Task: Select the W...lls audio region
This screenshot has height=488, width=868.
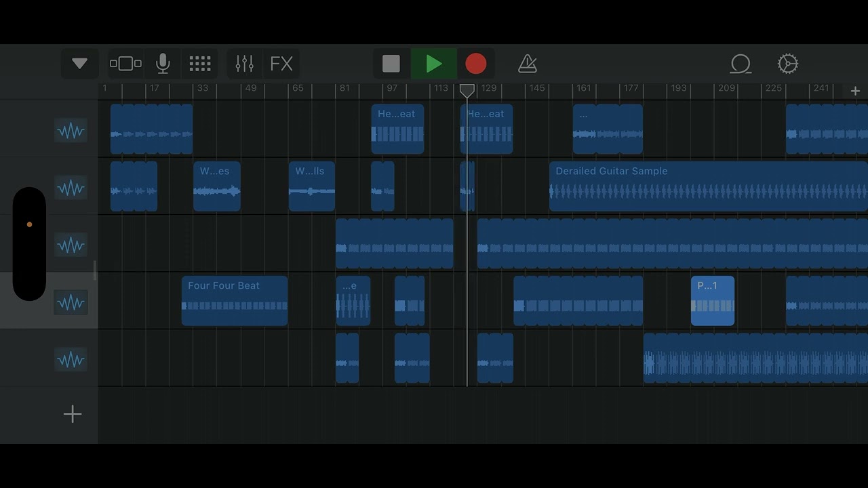Action: (x=312, y=186)
